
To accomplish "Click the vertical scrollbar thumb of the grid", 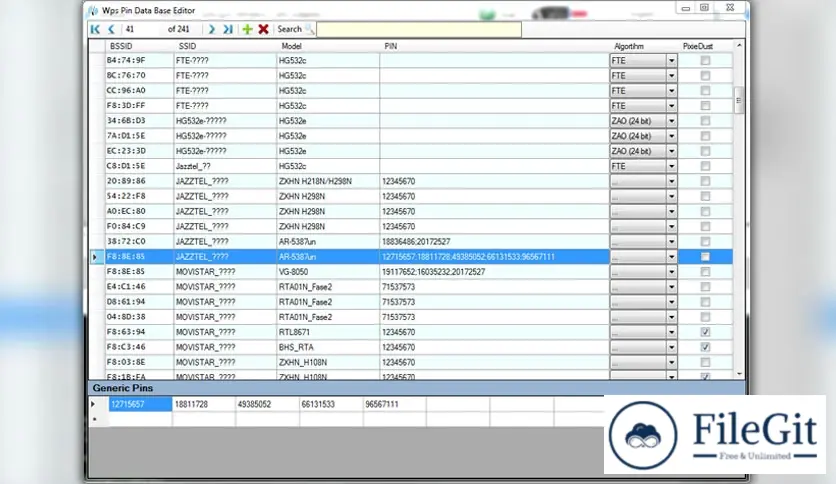I will [x=739, y=100].
